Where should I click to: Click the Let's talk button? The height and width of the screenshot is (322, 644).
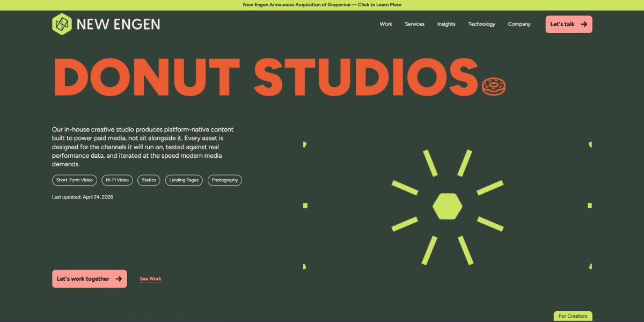[x=569, y=24]
